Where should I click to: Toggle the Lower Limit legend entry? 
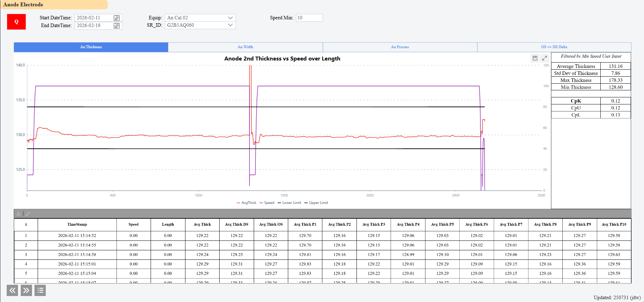(289, 203)
